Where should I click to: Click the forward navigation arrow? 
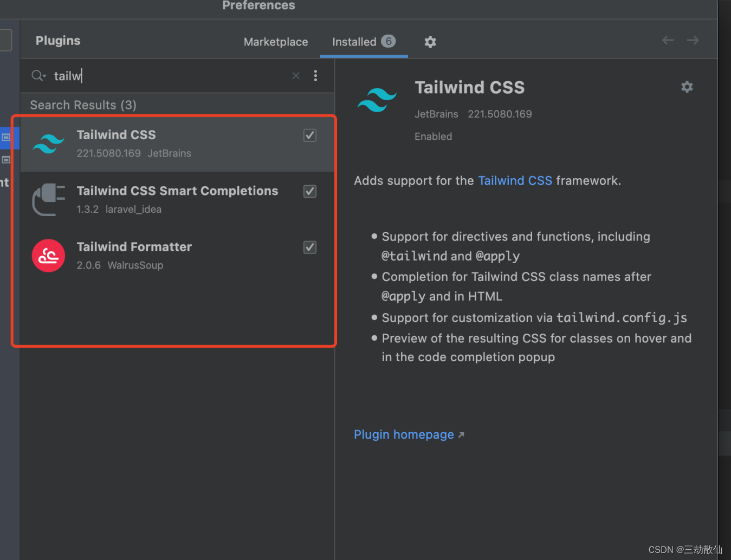coord(693,40)
